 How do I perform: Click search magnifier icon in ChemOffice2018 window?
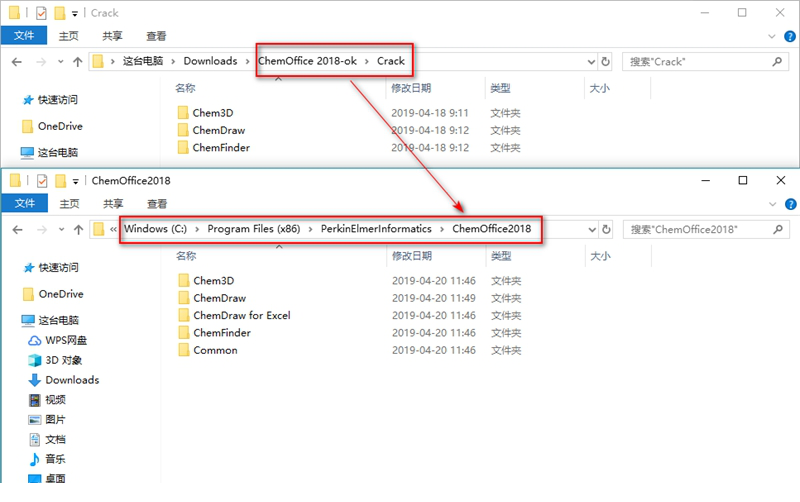[x=778, y=230]
